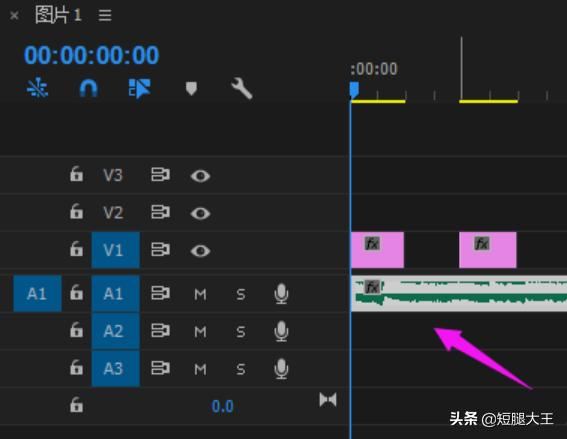Screen dimensions: 567x439
Task: Toggle insert sequences as nests icon
Action: pyautogui.click(x=37, y=88)
